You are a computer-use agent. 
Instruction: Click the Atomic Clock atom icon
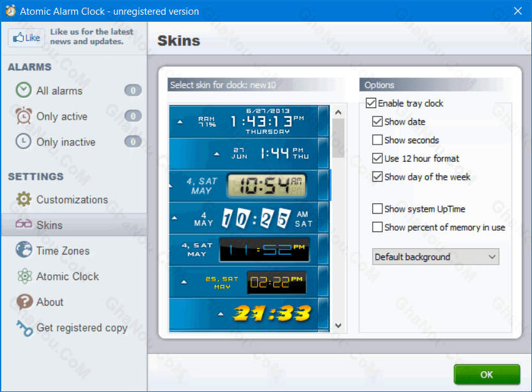(x=24, y=276)
